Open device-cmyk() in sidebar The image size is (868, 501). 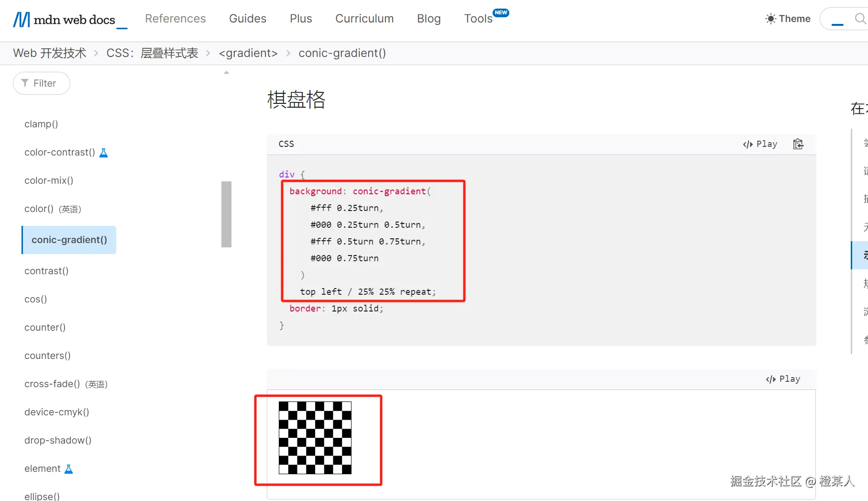(x=57, y=412)
